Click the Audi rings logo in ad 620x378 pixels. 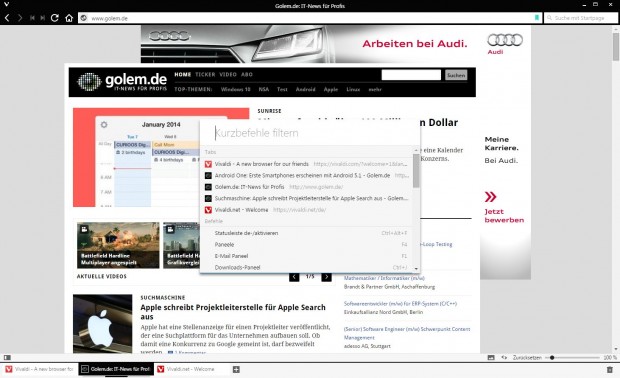tap(505, 40)
